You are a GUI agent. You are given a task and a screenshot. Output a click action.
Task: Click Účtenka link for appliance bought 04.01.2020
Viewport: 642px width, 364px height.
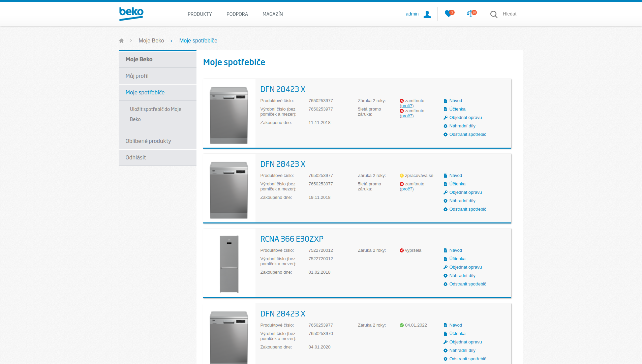click(x=457, y=334)
